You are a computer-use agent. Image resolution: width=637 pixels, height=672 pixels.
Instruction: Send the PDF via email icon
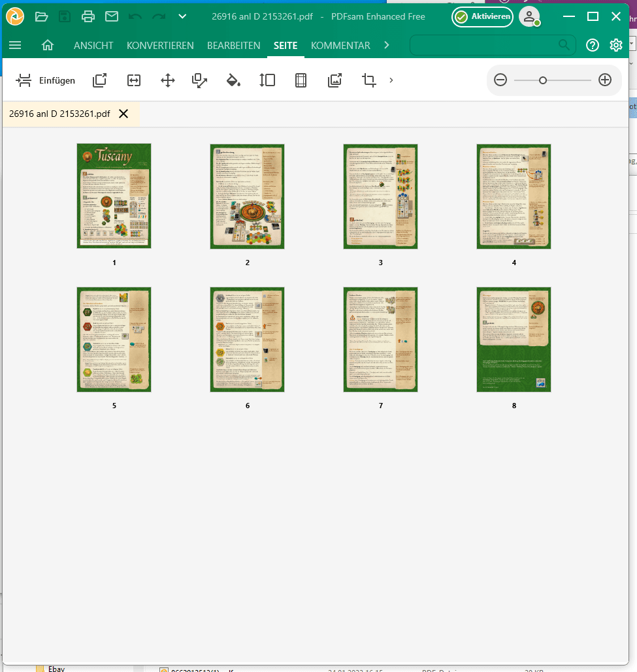[112, 17]
